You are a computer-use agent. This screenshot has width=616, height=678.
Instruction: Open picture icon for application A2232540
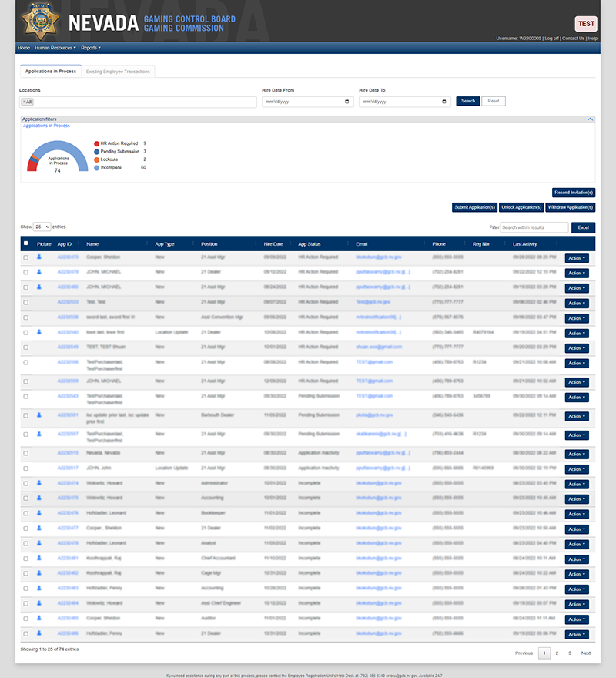coord(39,332)
